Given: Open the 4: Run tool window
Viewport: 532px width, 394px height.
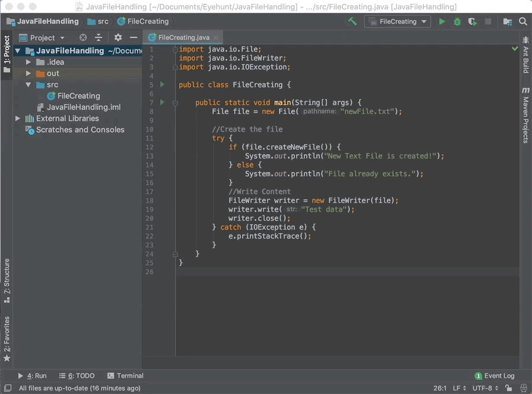Looking at the screenshot, I should point(32,376).
